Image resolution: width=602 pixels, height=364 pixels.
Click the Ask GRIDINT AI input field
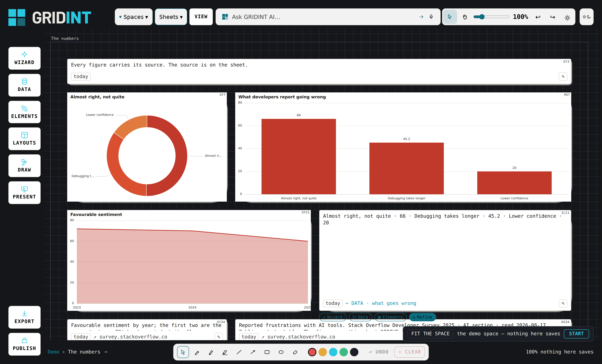323,17
